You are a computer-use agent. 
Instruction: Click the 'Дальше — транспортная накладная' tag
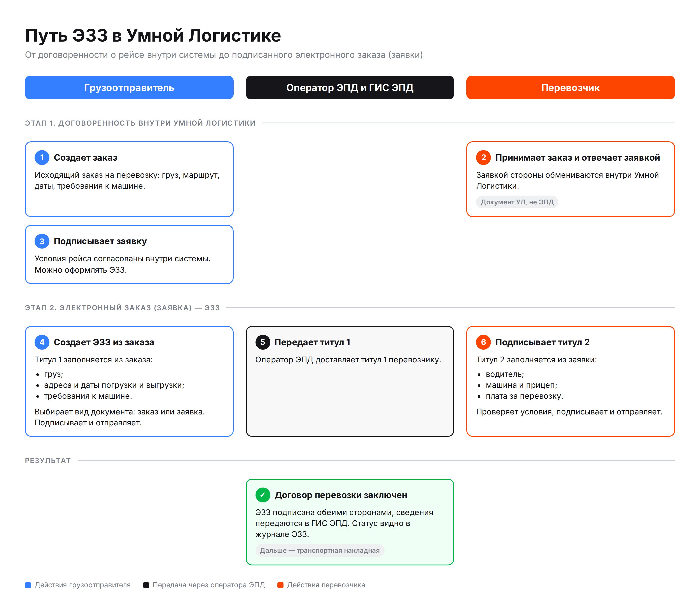click(x=320, y=550)
